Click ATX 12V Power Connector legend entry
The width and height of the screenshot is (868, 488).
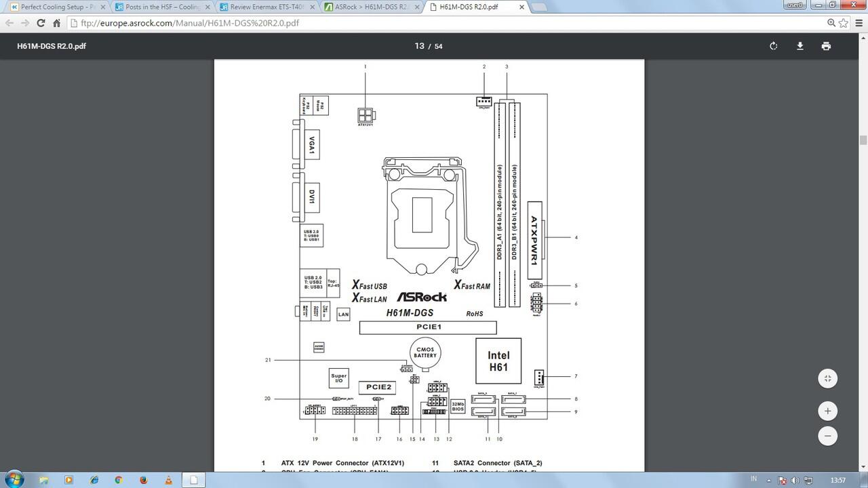342,463
